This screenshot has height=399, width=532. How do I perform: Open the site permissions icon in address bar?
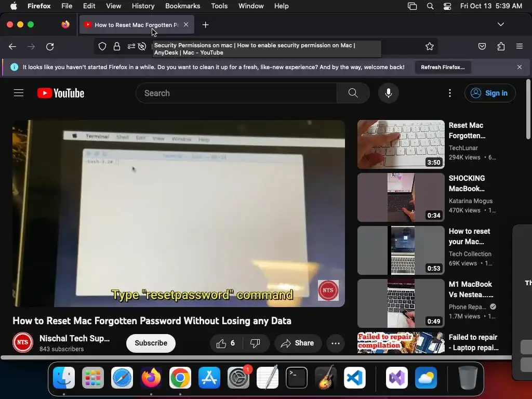point(131,46)
